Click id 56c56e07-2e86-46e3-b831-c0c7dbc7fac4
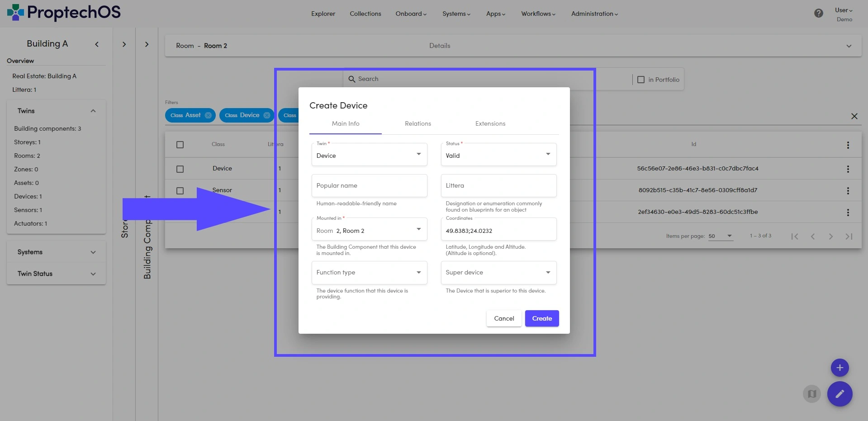This screenshot has width=868, height=421. tap(697, 168)
